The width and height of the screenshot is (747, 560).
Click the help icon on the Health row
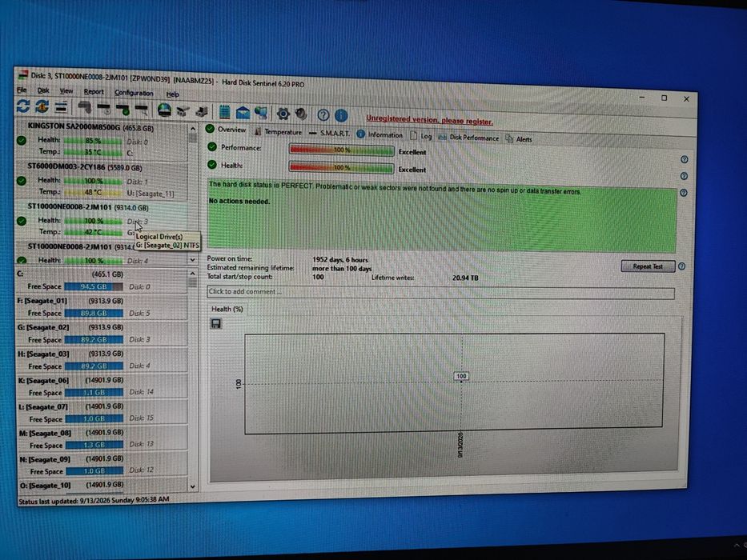684,176
